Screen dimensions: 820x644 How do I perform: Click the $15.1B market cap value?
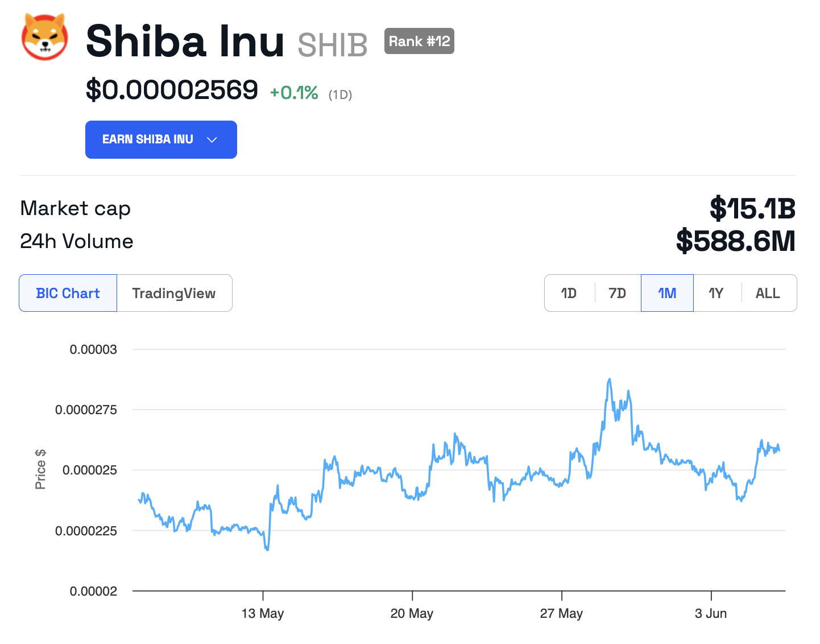[x=752, y=208]
